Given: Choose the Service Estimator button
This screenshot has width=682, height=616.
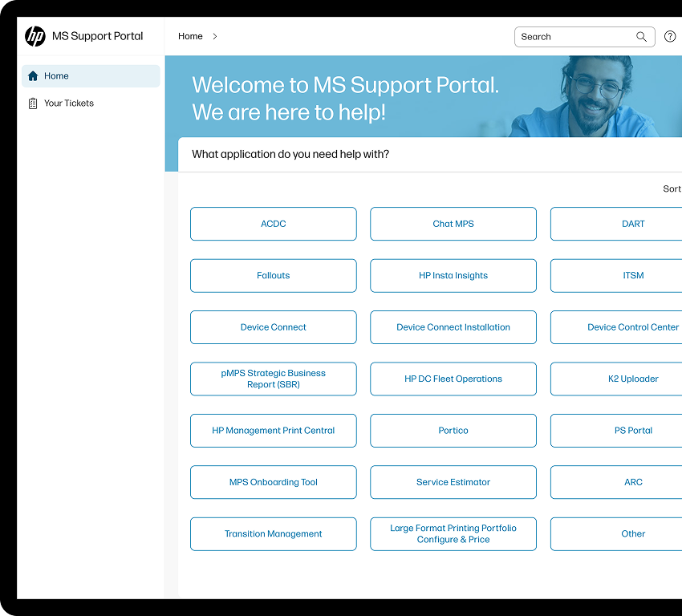Looking at the screenshot, I should (x=453, y=482).
